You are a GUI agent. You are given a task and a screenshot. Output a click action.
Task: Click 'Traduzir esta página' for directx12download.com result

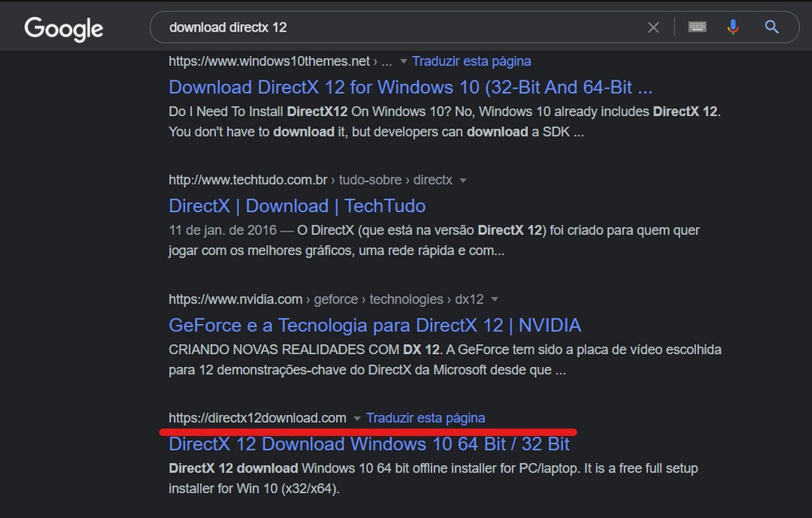pos(425,418)
